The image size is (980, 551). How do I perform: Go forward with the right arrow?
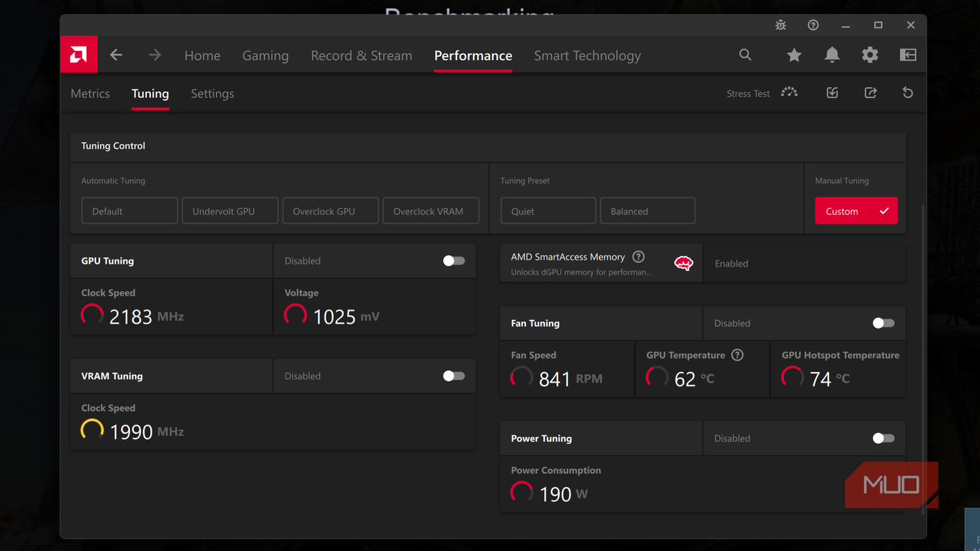[x=155, y=55]
